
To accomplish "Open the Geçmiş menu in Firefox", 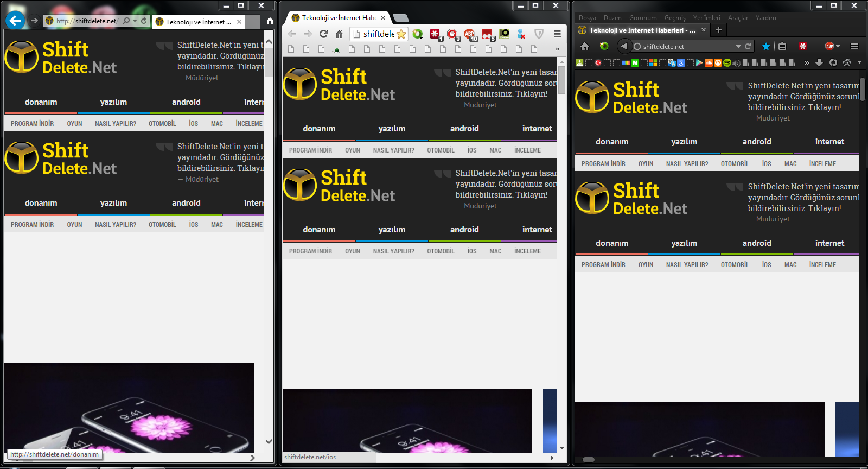I will coord(675,18).
